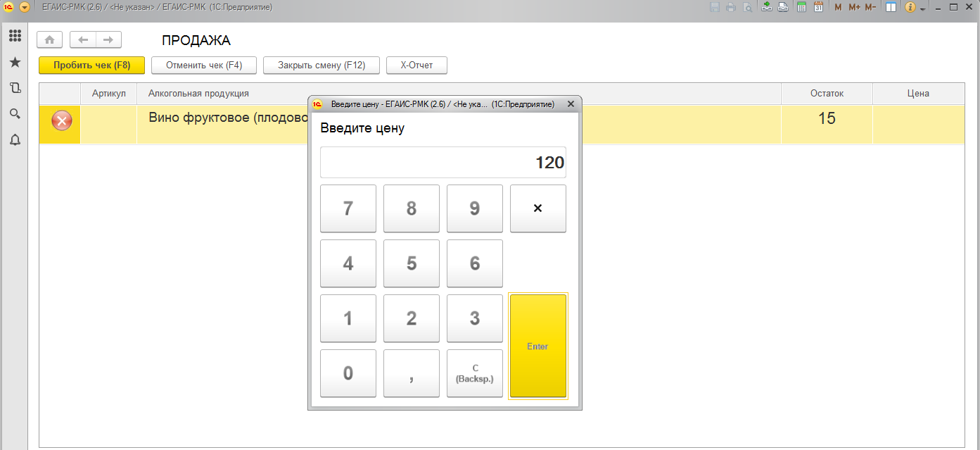Open the yellow info Help icon

click(910, 7)
